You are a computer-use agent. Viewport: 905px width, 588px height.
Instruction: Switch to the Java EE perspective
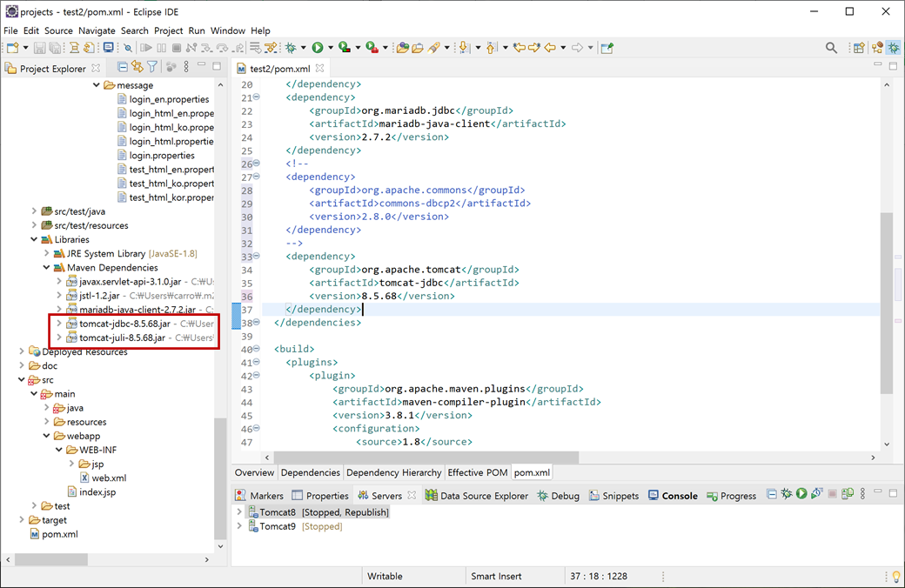tap(877, 48)
